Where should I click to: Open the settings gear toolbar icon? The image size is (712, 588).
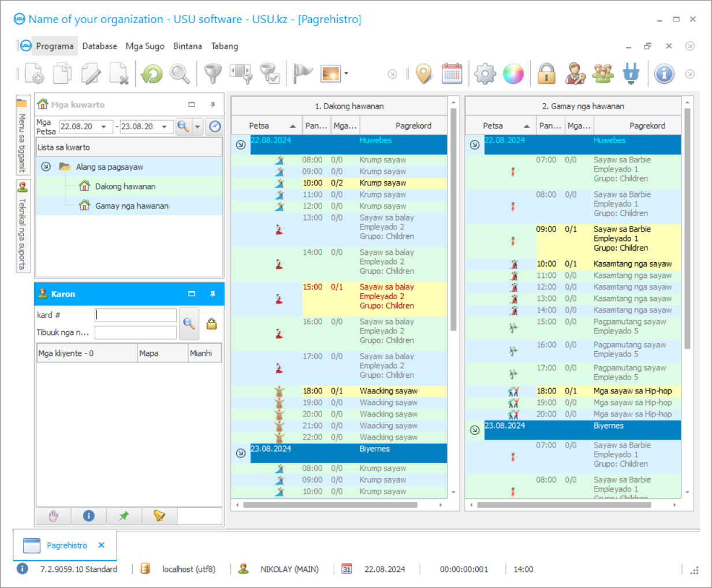tap(485, 74)
